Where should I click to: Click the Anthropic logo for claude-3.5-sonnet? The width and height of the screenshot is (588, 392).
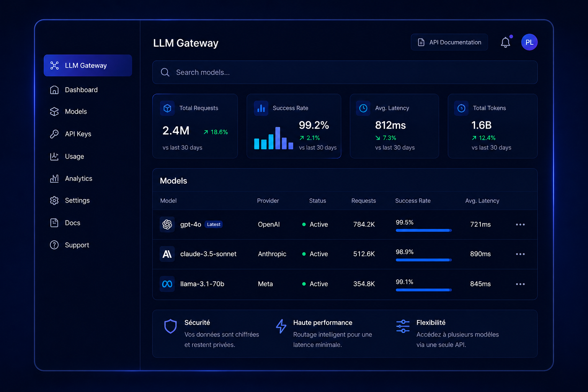(167, 254)
